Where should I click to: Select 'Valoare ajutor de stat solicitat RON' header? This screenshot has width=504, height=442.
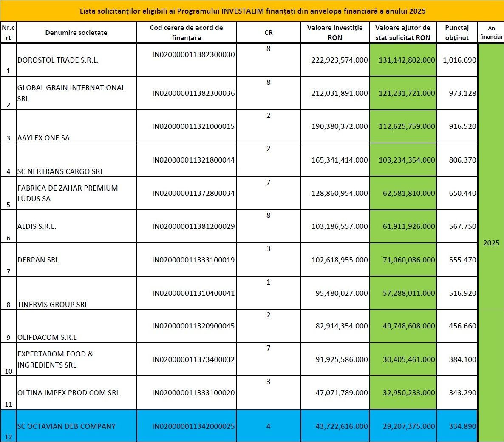tap(402, 33)
